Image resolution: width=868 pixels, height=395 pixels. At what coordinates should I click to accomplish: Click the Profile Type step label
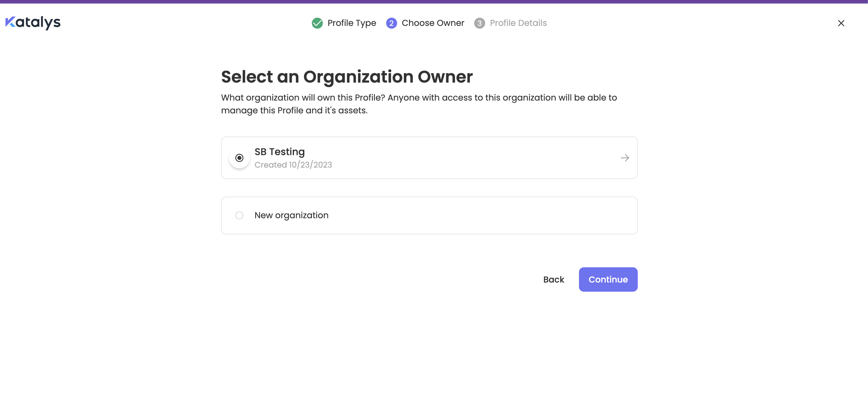tap(351, 23)
